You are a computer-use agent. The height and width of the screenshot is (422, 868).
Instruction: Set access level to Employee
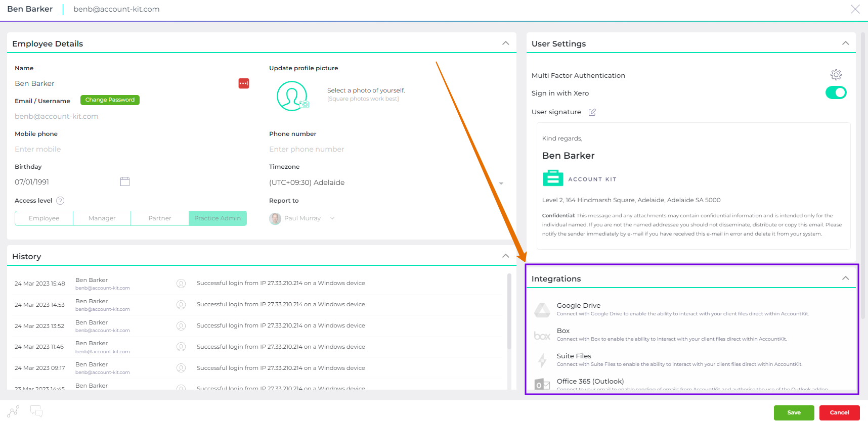[44, 218]
